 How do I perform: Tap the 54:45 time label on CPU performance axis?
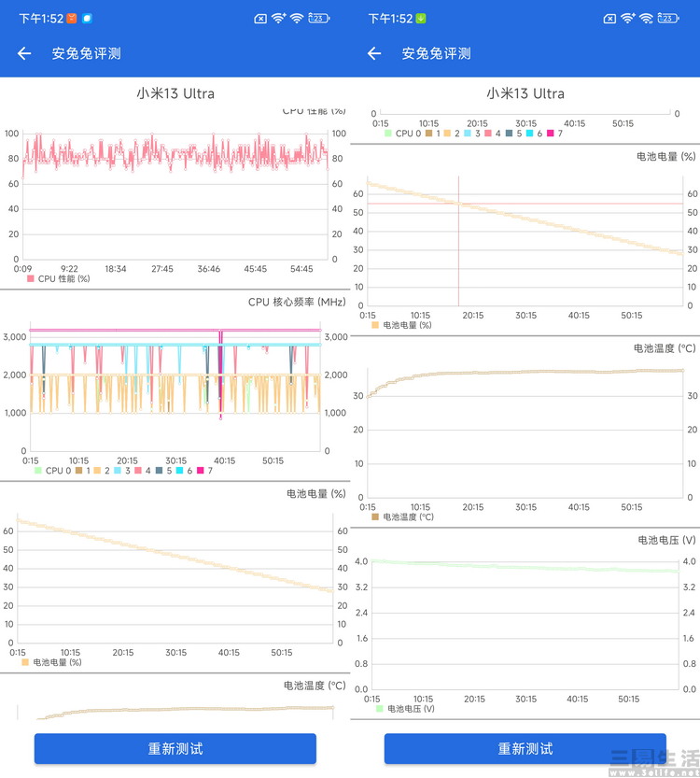[x=301, y=269]
